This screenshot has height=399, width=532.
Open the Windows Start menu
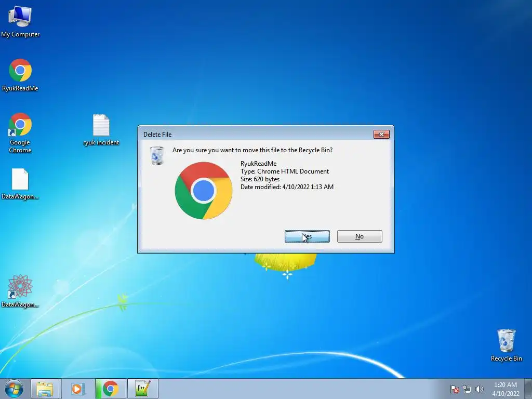click(14, 389)
